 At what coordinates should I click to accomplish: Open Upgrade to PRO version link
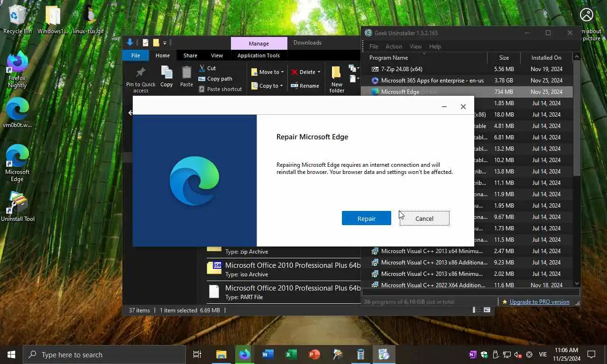click(539, 301)
